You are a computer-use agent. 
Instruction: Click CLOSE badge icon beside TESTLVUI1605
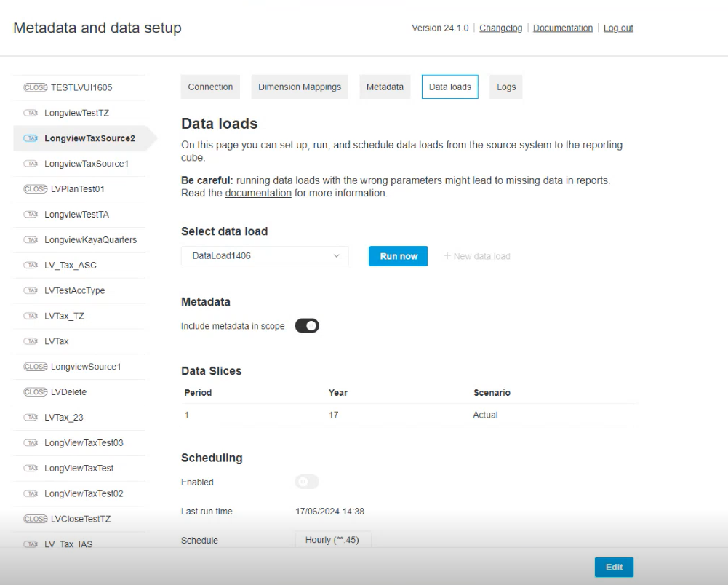[36, 87]
